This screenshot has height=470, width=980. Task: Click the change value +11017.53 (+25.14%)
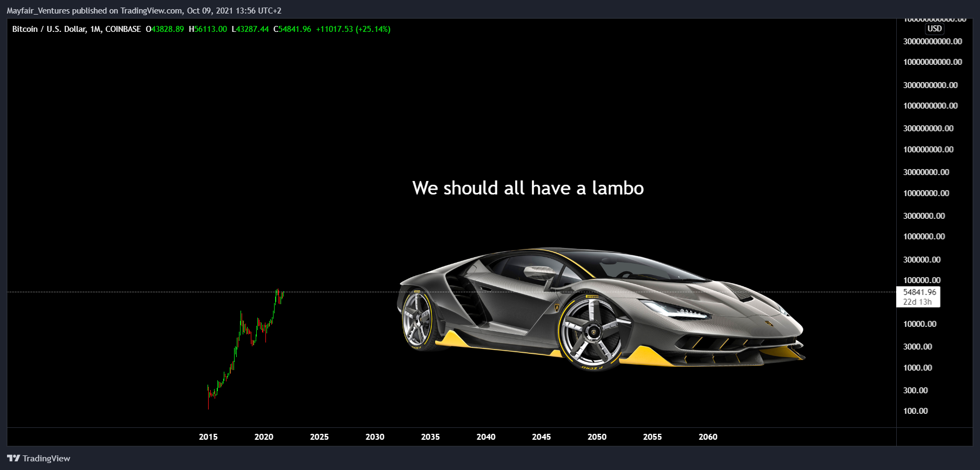click(x=353, y=29)
